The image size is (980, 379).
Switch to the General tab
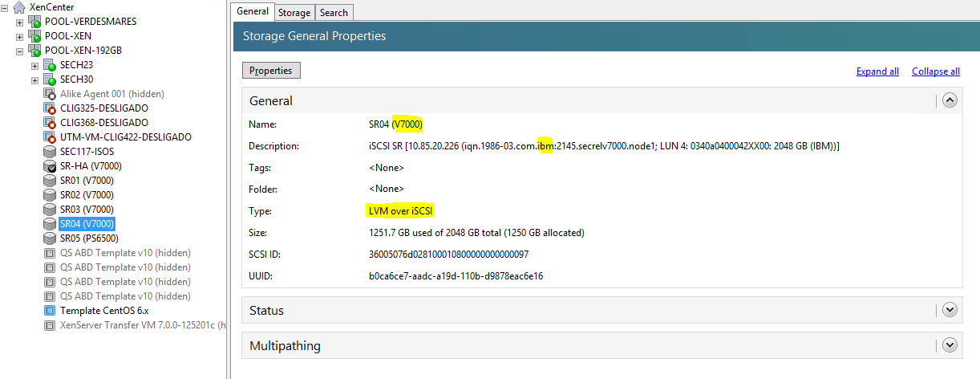(253, 11)
